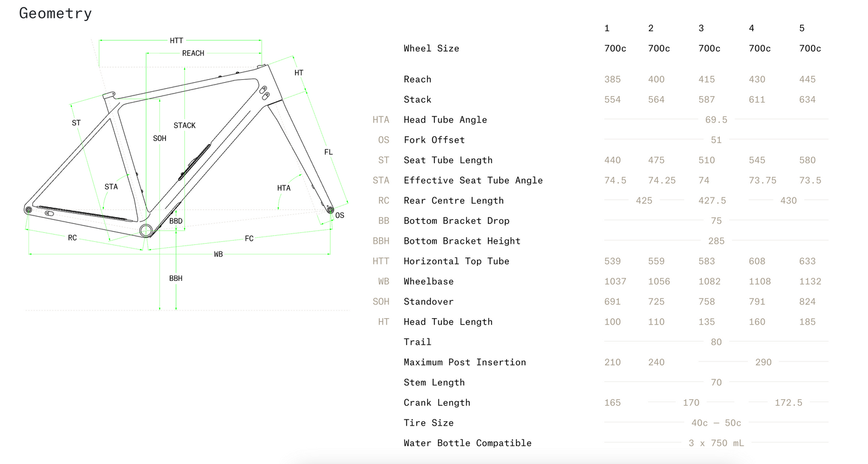Select the FC front centre label in the diagram
Viewport: 868px width, 464px height.
point(249,239)
